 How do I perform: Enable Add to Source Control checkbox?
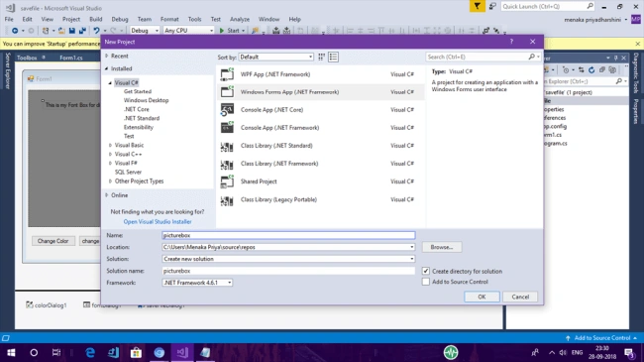[x=426, y=282]
